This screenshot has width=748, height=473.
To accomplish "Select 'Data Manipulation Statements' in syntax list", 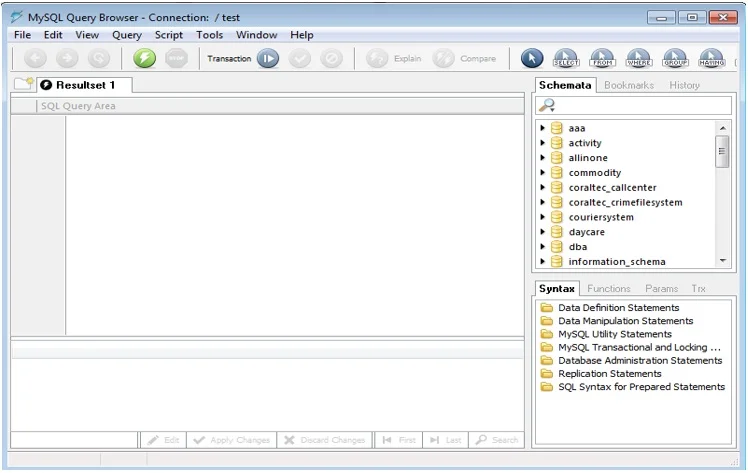I will tap(625, 321).
